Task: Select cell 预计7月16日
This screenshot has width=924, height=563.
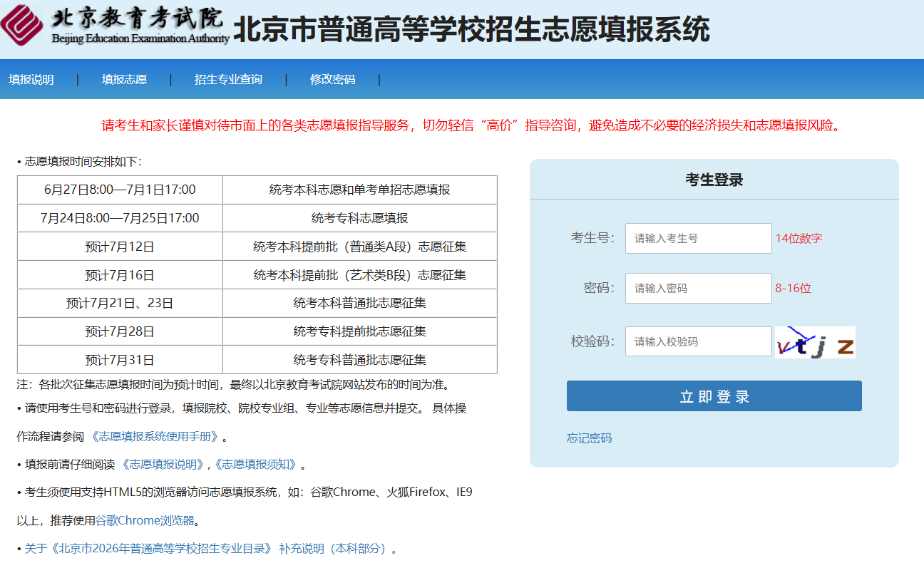Action: pyautogui.click(x=120, y=275)
